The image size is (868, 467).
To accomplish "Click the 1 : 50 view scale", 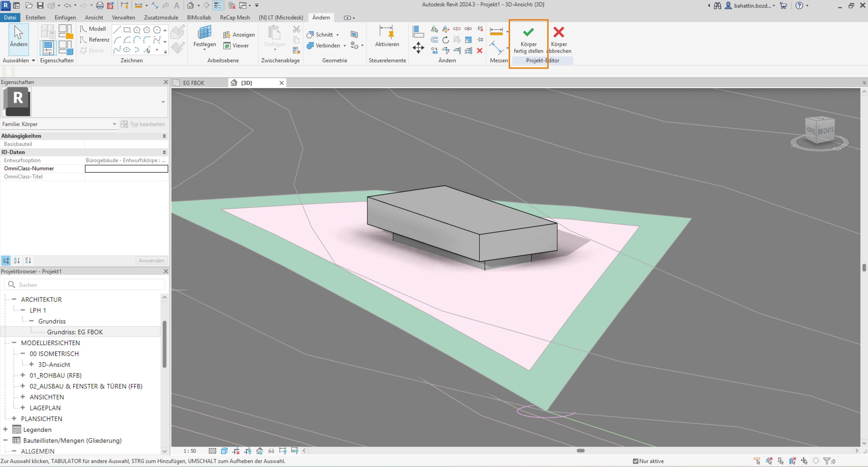I will click(x=190, y=451).
